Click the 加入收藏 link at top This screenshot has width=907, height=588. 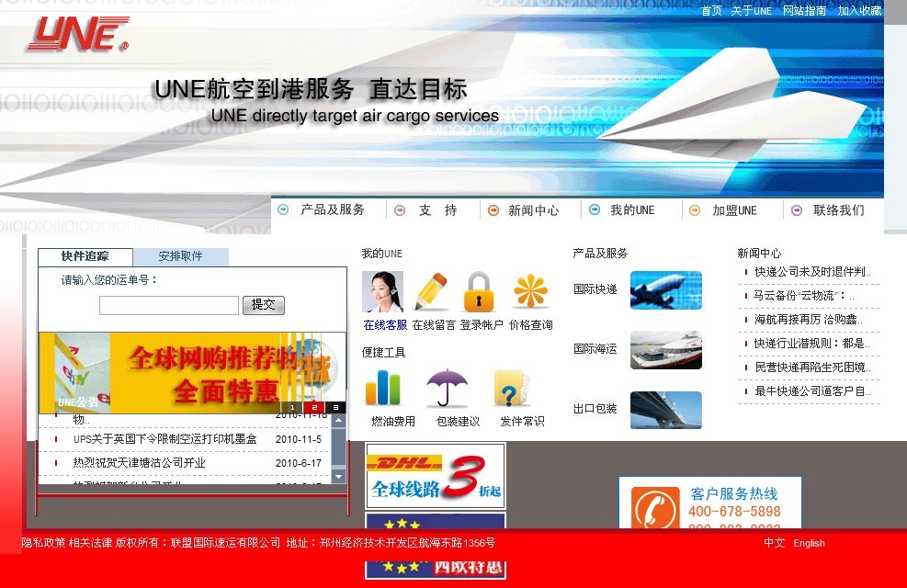pyautogui.click(x=859, y=11)
